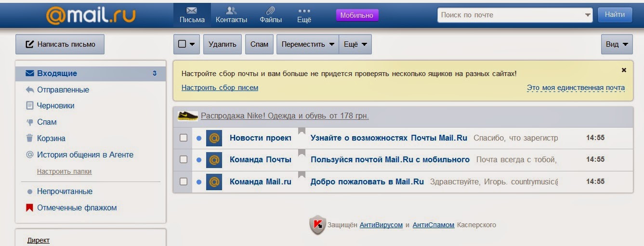The image size is (644, 246).
Task: Click the Удалить button
Action: click(x=222, y=44)
